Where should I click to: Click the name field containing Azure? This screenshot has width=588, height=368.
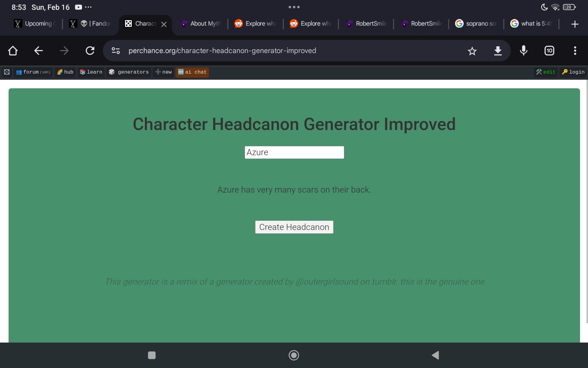(x=294, y=152)
